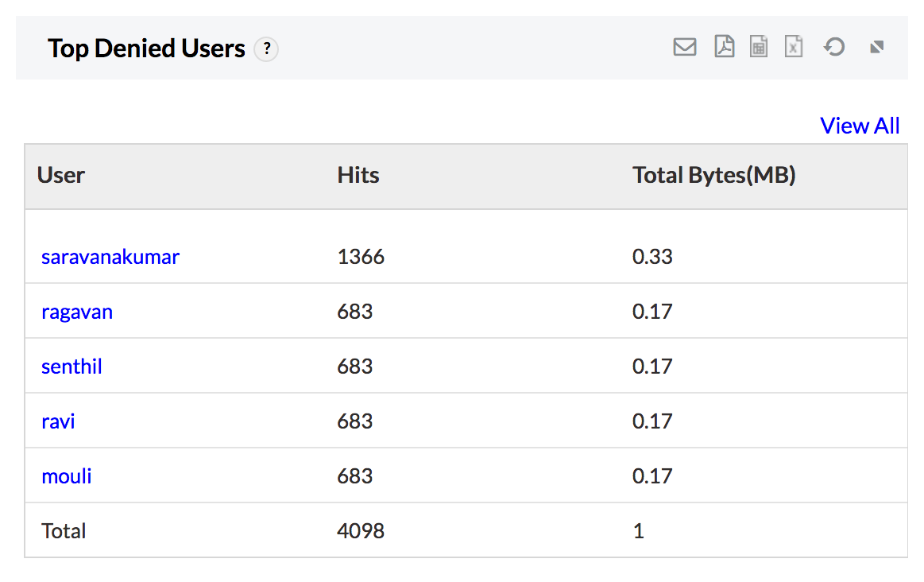Screen dimensions: 924x582
Task: Refresh the Top Denied Users widget
Action: [x=833, y=47]
